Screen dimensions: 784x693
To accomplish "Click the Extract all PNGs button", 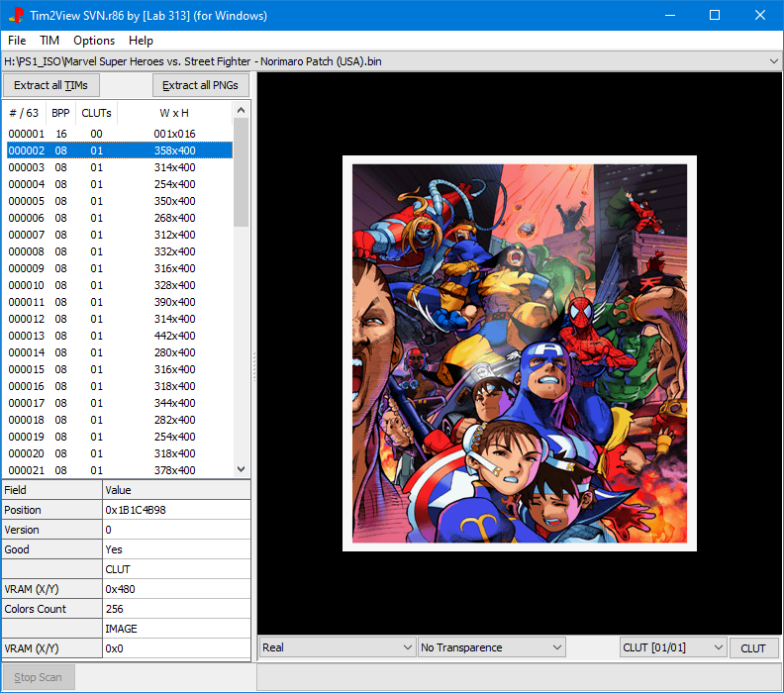I will click(x=200, y=85).
